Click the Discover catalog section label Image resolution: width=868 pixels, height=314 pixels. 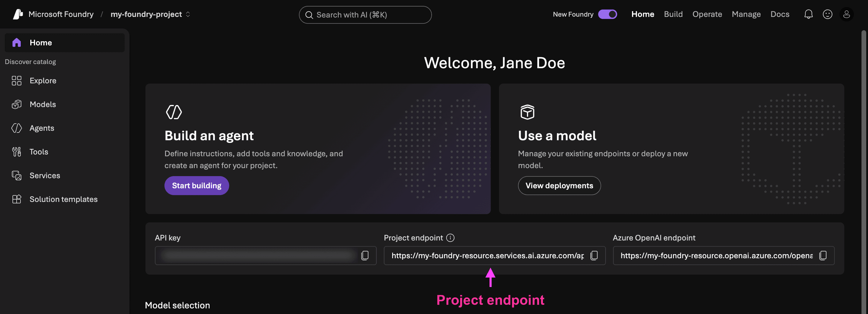30,61
